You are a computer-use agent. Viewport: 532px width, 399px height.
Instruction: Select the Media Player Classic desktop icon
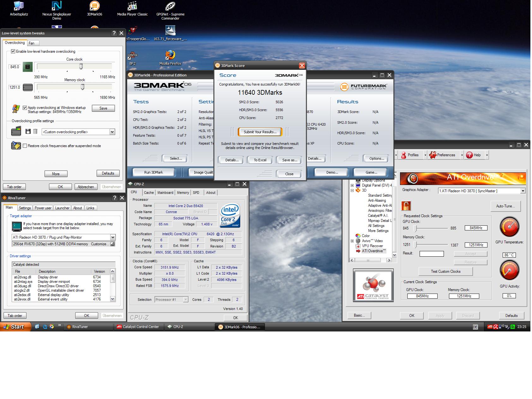coord(132,9)
